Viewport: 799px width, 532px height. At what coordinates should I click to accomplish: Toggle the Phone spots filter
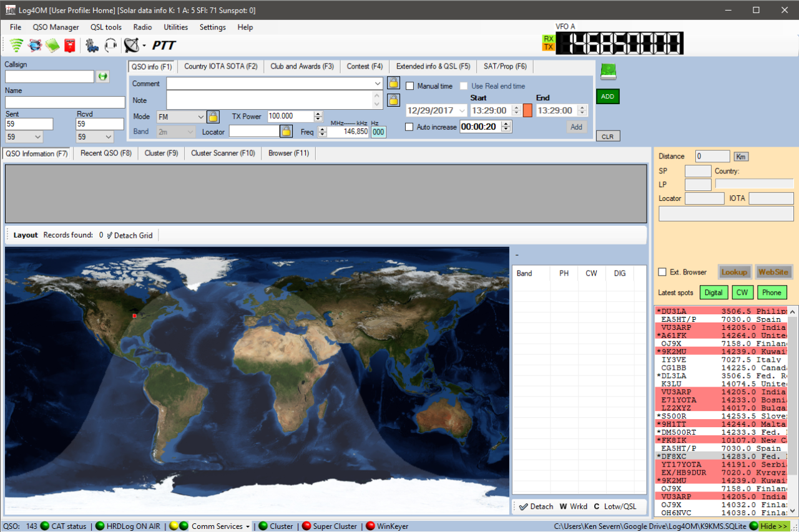pyautogui.click(x=772, y=293)
